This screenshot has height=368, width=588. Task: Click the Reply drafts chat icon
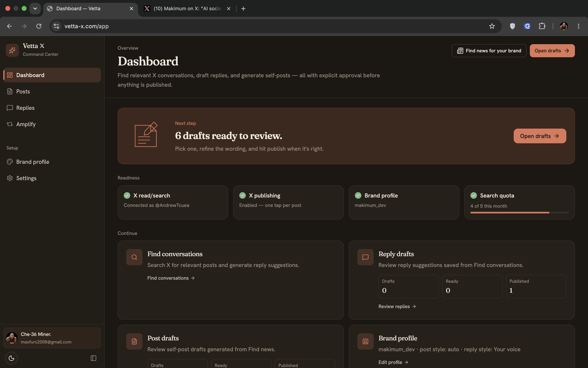[365, 257]
